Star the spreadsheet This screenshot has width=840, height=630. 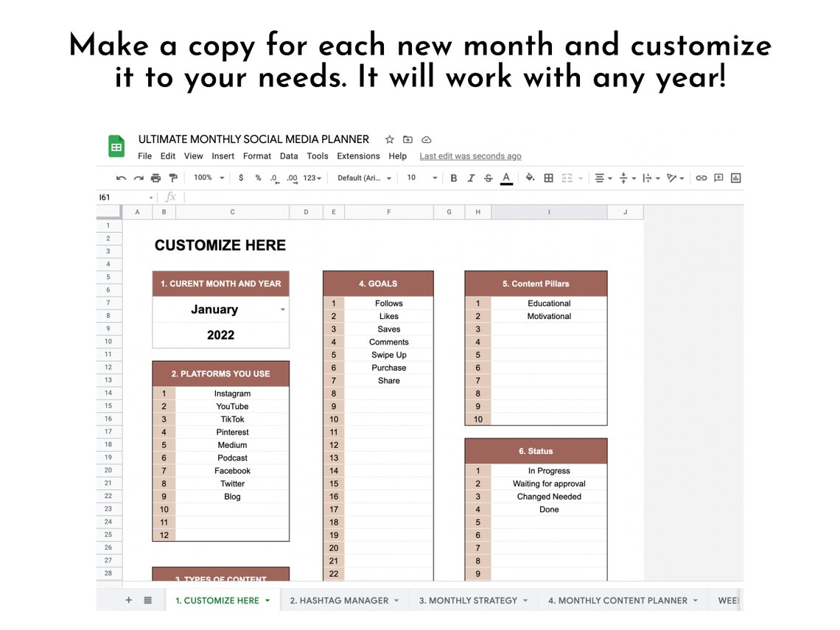389,139
